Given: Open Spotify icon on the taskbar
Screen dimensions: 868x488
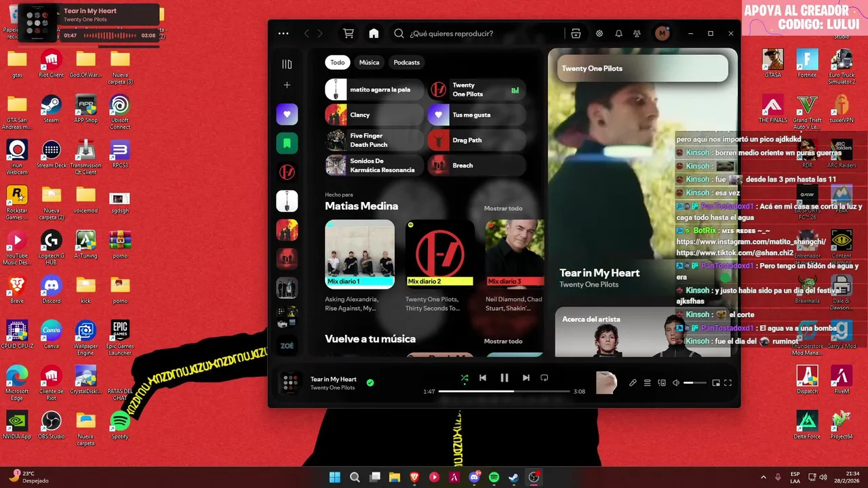Looking at the screenshot, I should pyautogui.click(x=494, y=477).
